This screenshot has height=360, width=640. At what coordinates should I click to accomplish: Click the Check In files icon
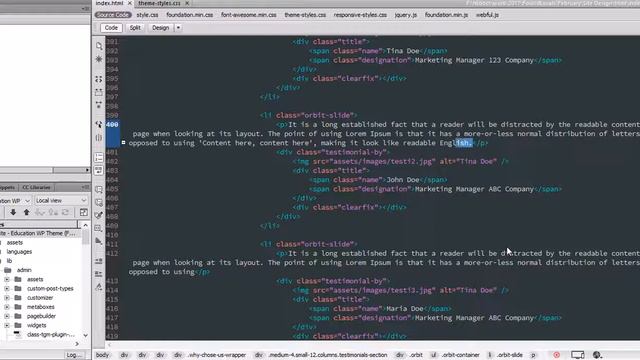pyautogui.click(x=53, y=212)
